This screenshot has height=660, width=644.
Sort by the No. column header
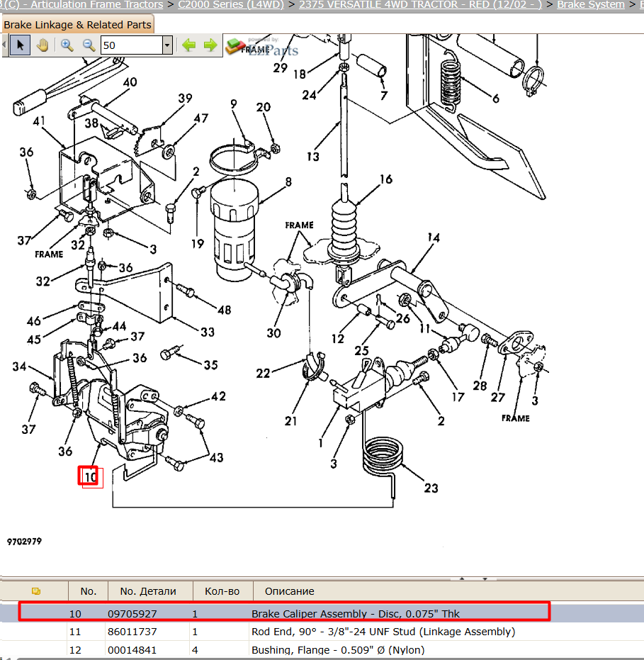[x=89, y=591]
